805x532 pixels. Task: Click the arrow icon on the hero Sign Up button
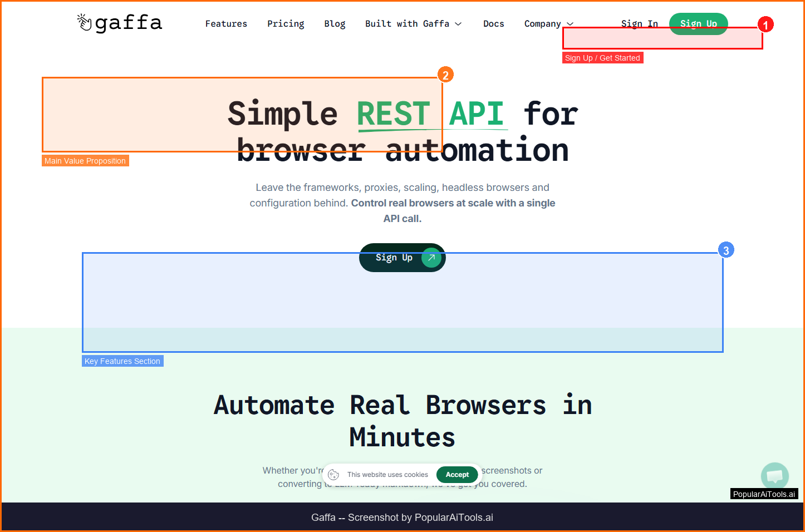431,258
